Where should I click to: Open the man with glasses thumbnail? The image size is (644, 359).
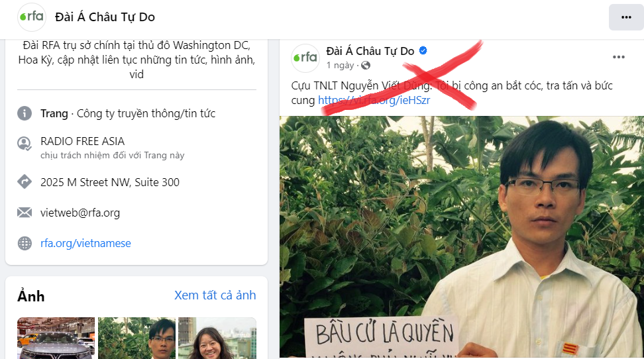coord(136,338)
